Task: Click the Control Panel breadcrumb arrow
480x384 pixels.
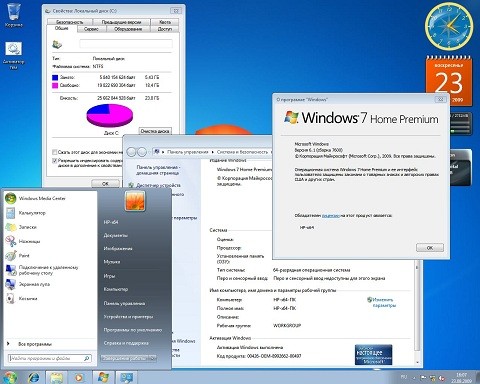Action: tap(213, 152)
